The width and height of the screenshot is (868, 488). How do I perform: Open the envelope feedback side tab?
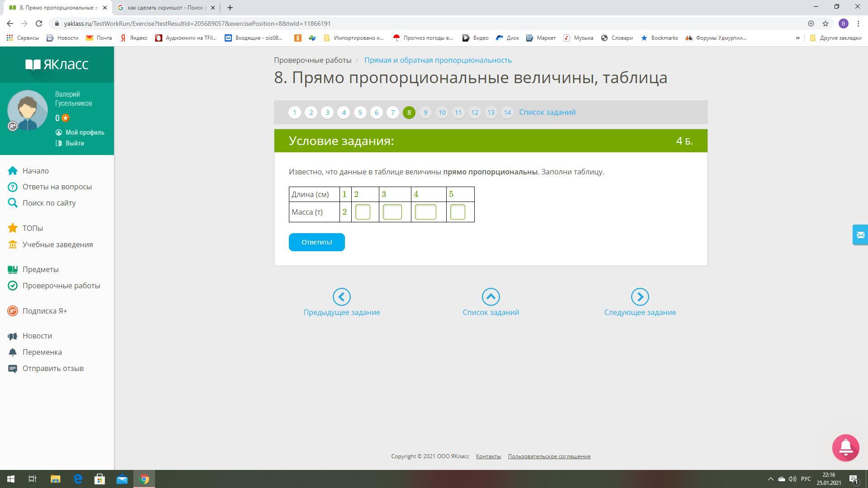coord(860,235)
